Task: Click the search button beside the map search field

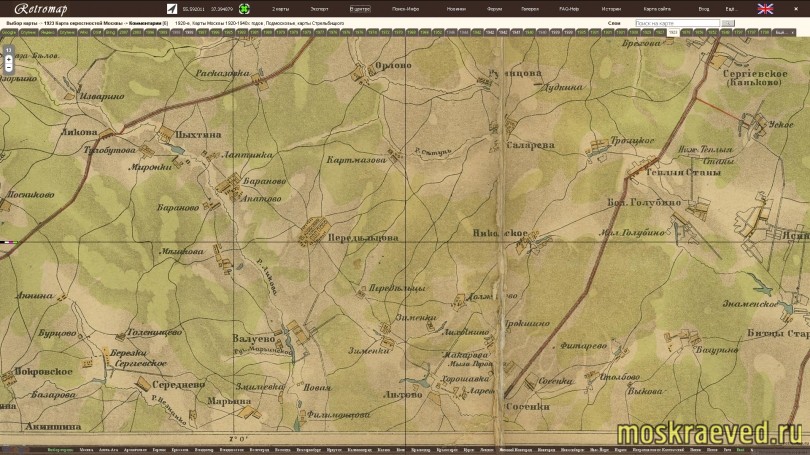Action: click(x=728, y=23)
